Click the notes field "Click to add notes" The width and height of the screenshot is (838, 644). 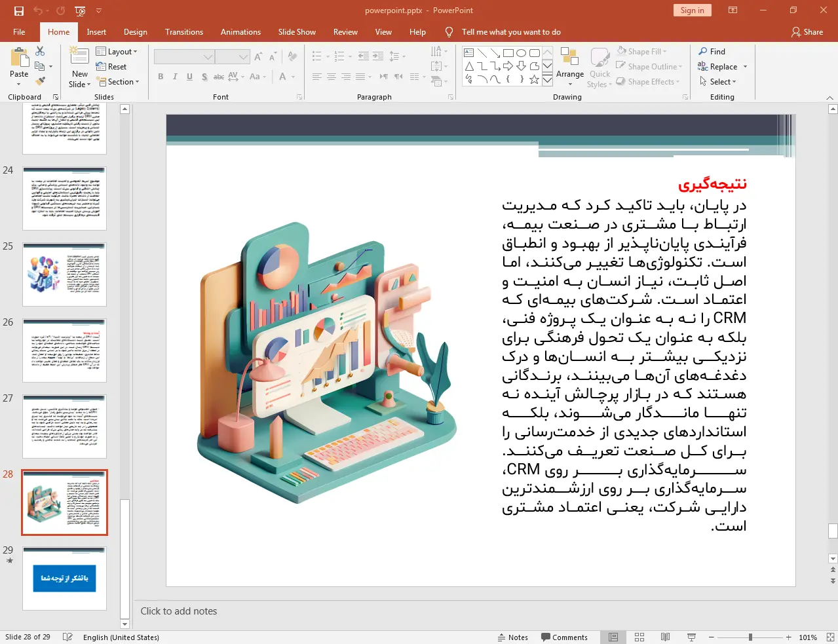tap(179, 611)
